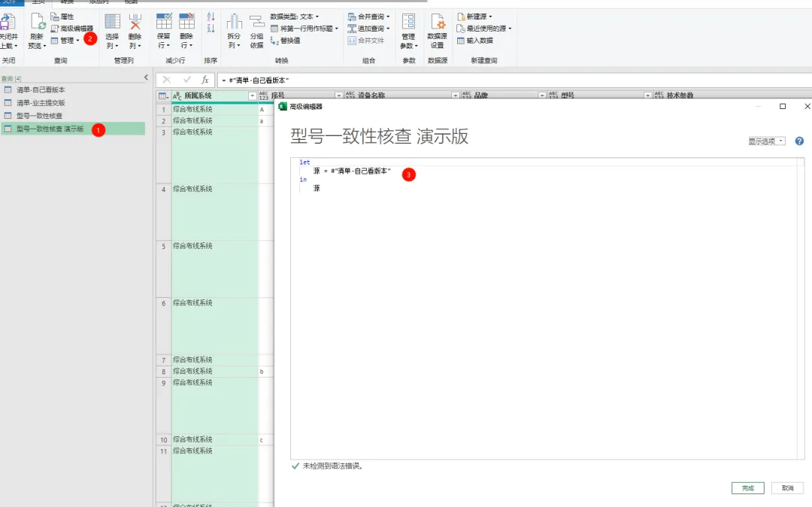Image resolution: width=812 pixels, height=507 pixels.
Task: Collapse the queries pane with the chevron
Action: [x=146, y=77]
